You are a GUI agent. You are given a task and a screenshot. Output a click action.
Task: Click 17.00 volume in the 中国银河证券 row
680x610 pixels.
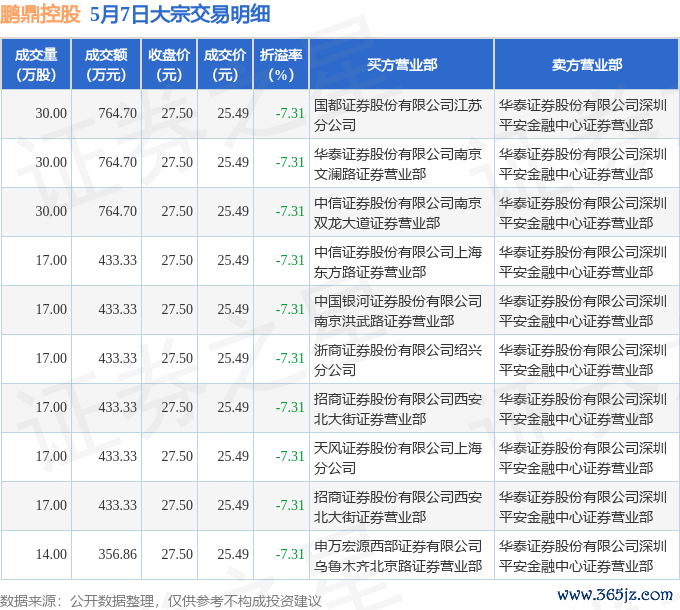[x=51, y=309]
